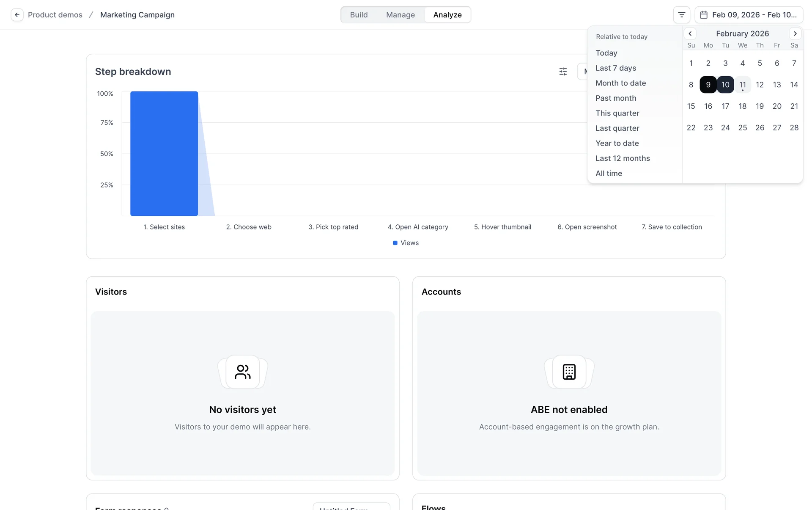The width and height of the screenshot is (812, 510).
Task: Switch to the Build tab
Action: coord(359,15)
